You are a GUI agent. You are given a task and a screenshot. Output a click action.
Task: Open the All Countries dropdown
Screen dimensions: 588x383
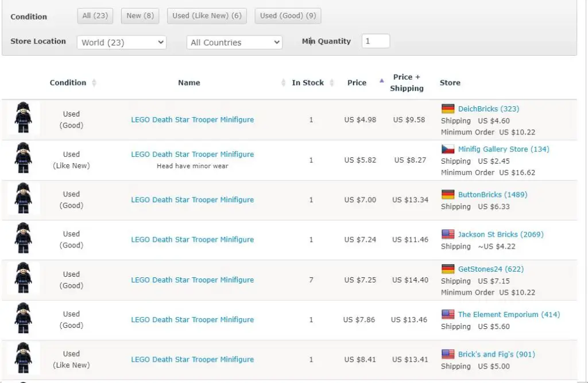tap(234, 42)
